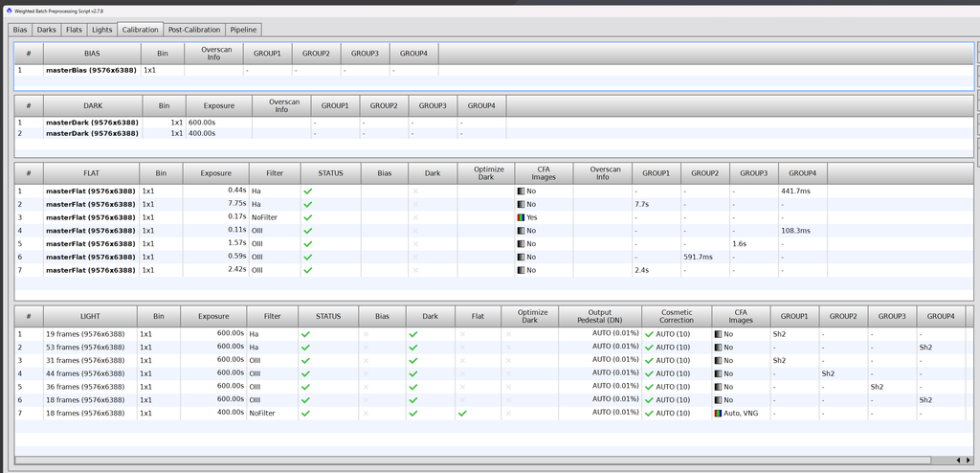
Task: Click the color CFA icon beside Auto, VNG
Action: coord(718,414)
